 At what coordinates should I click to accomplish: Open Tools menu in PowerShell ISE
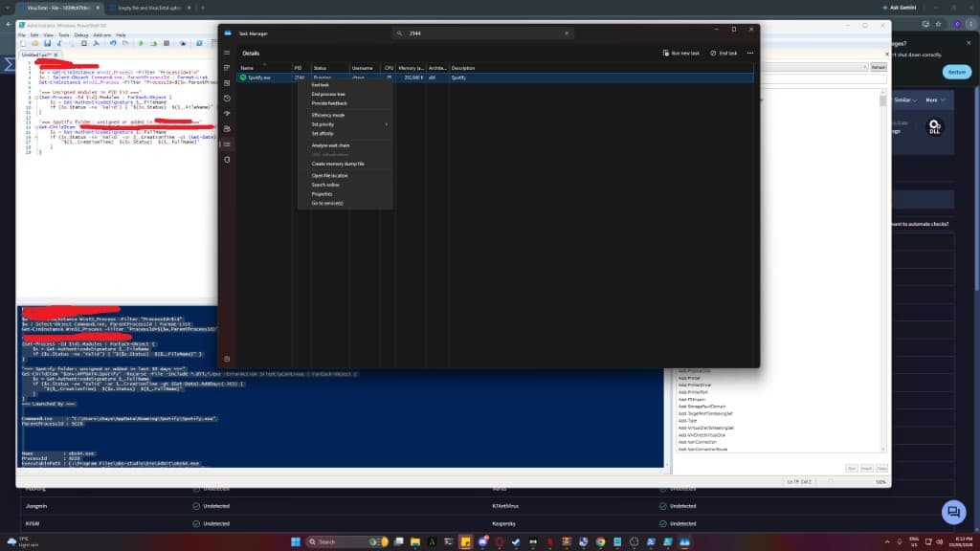(x=64, y=35)
